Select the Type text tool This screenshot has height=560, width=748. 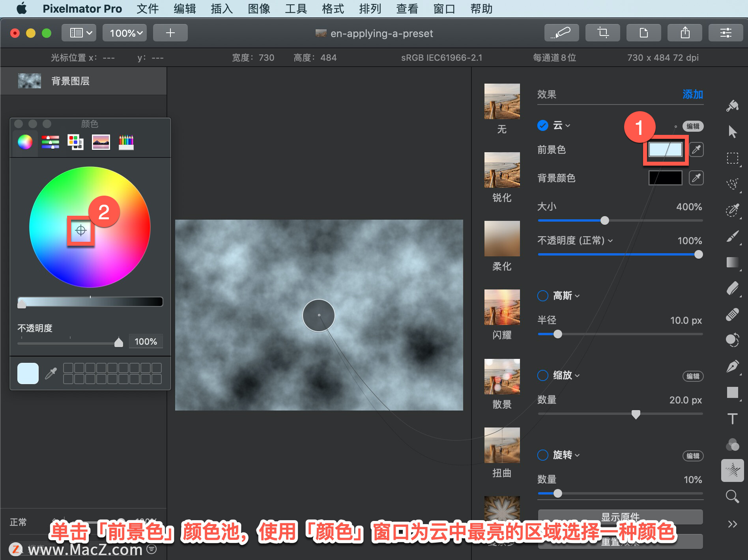(x=733, y=418)
